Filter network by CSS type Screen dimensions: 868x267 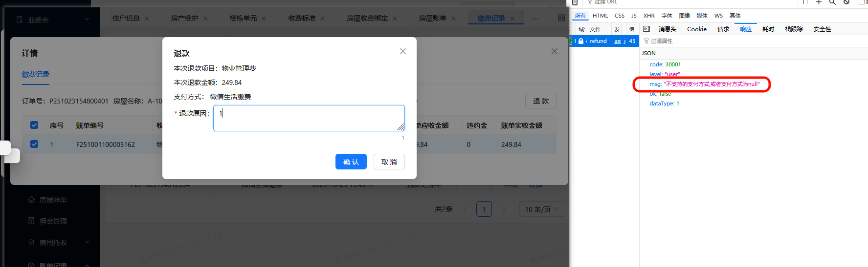click(x=620, y=16)
